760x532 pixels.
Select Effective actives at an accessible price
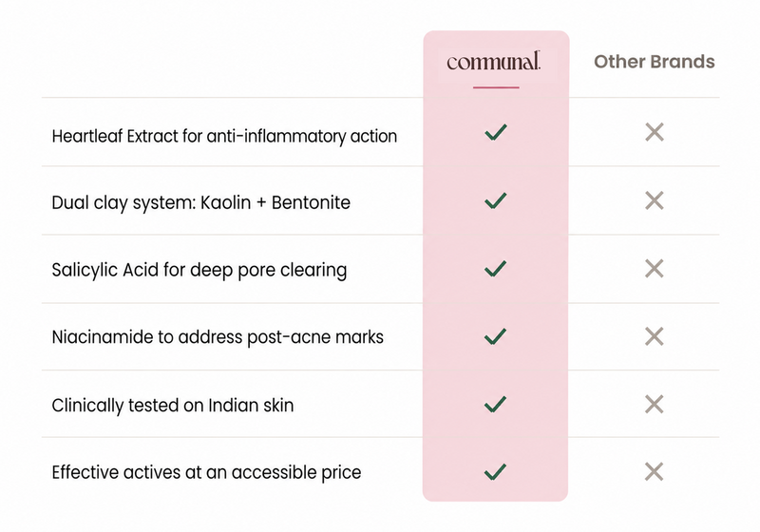tap(206, 472)
